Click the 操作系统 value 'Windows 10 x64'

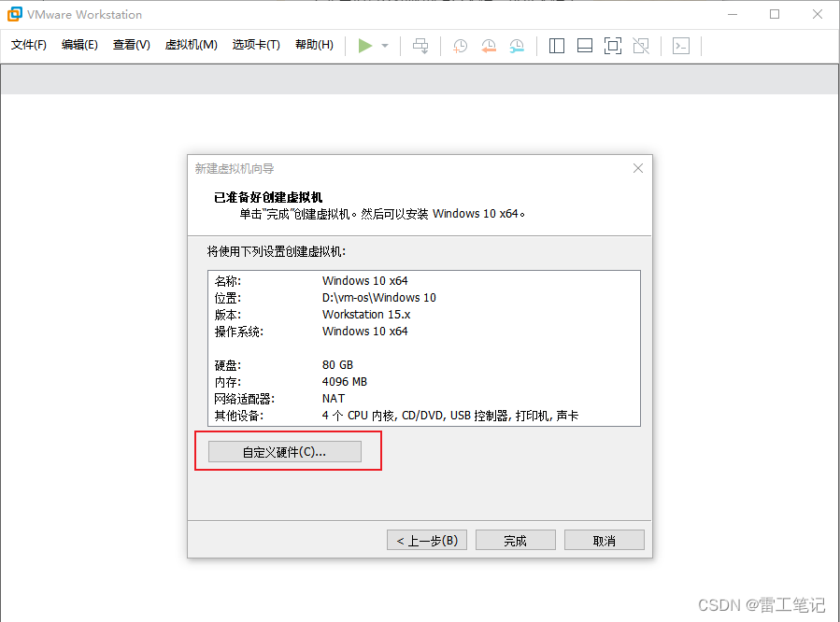(x=364, y=332)
